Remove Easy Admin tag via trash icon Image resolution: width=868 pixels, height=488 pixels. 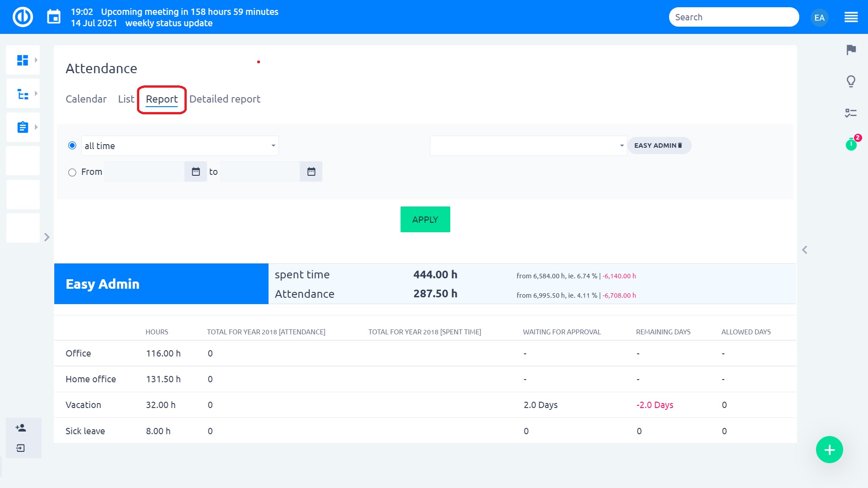[x=680, y=145]
